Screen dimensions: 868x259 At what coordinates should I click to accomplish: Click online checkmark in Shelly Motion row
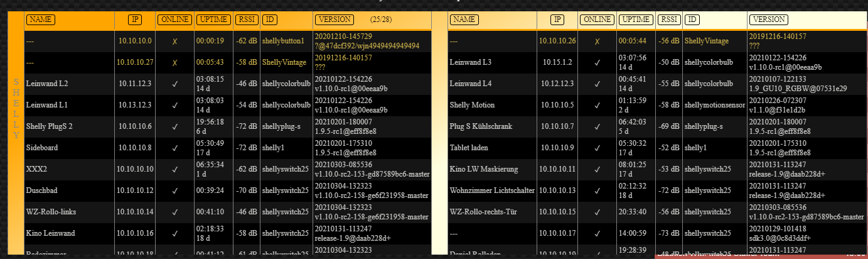point(597,105)
